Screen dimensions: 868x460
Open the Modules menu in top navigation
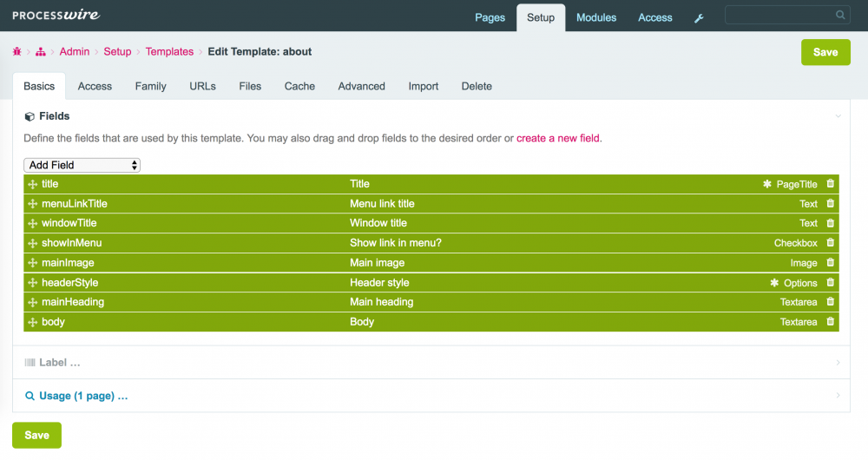tap(596, 17)
